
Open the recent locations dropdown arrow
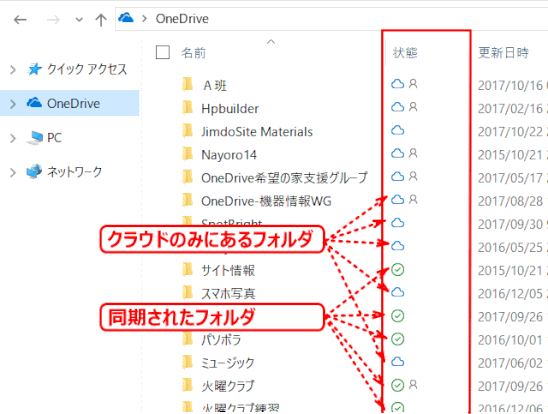pyautogui.click(x=79, y=20)
